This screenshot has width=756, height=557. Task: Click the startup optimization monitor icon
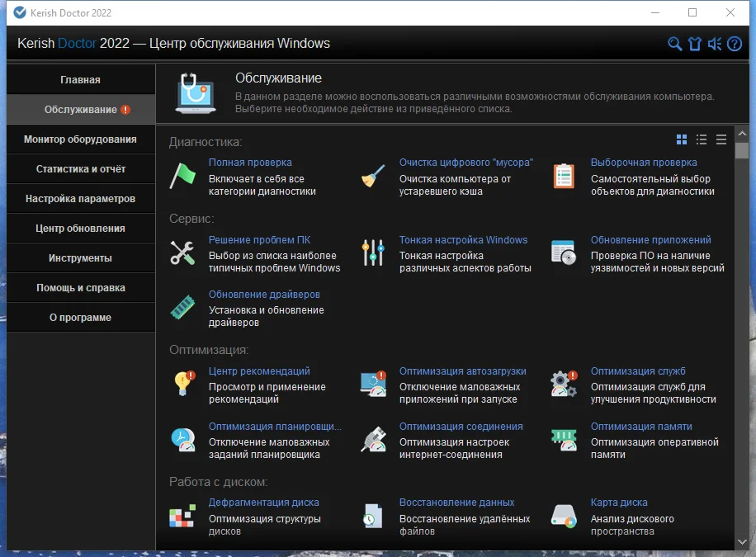[374, 384]
